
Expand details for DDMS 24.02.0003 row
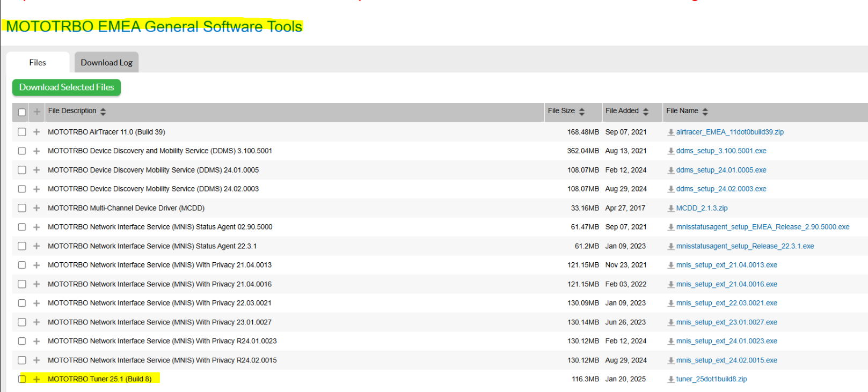pos(37,189)
